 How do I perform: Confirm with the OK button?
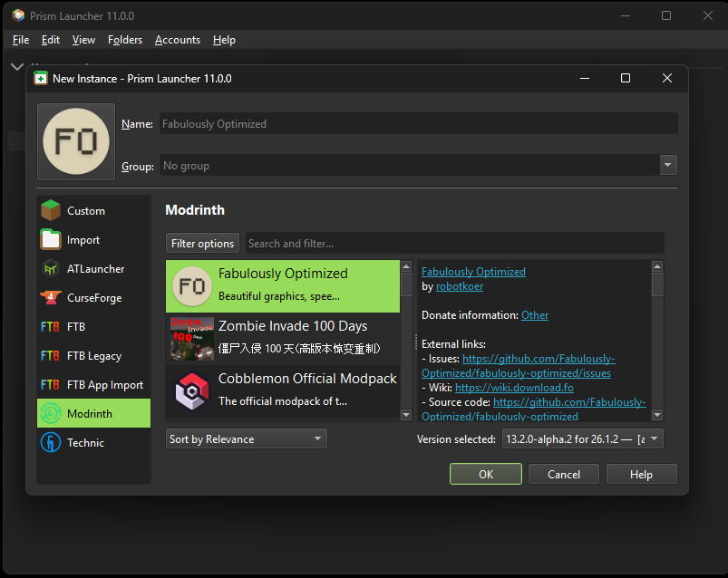pos(486,474)
